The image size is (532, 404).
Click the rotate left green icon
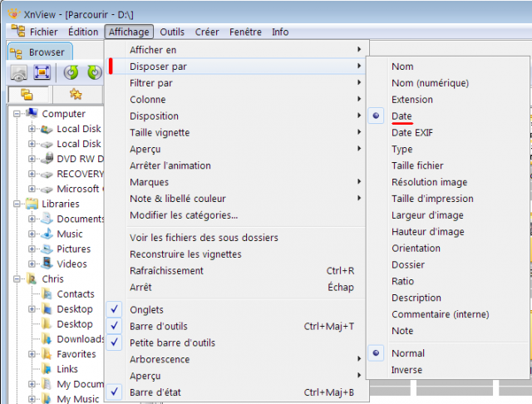(71, 72)
